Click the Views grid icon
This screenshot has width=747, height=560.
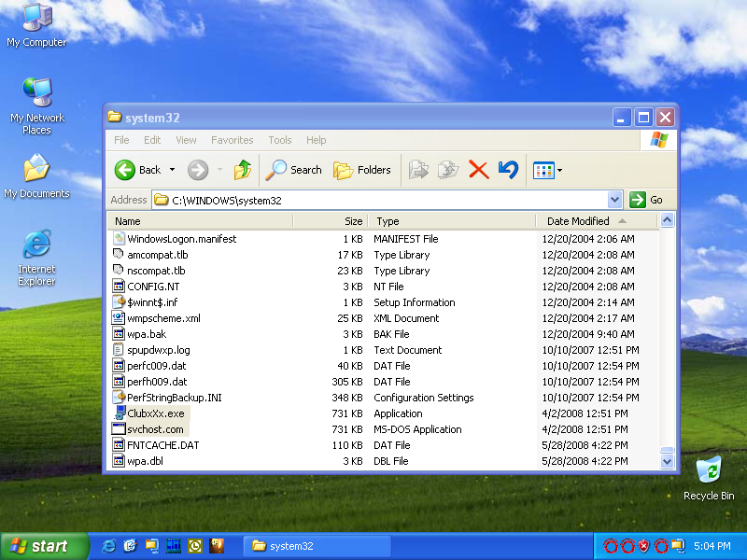543,170
